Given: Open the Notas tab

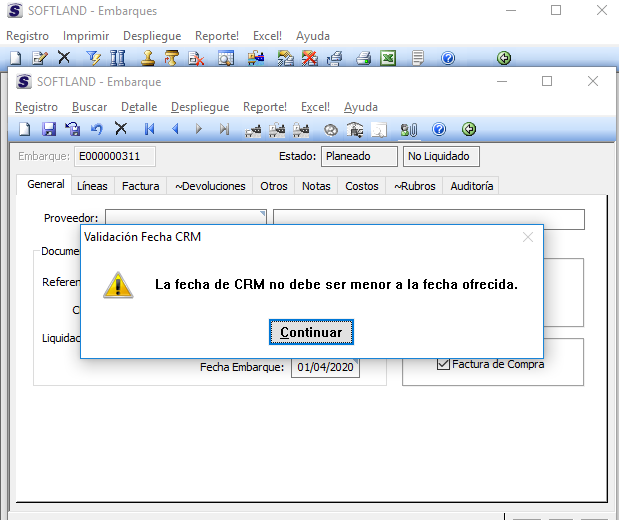Looking at the screenshot, I should pyautogui.click(x=316, y=186).
